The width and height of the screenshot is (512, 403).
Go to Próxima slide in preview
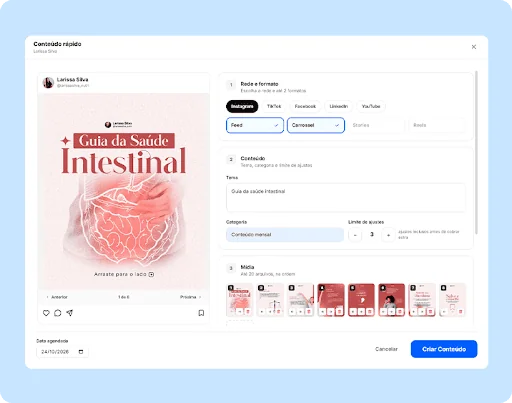coord(191,297)
